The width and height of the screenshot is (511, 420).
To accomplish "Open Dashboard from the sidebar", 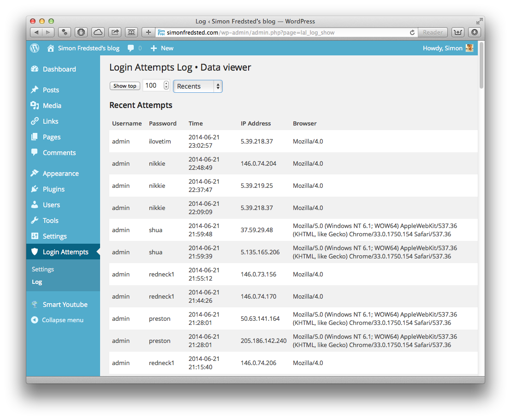I will [x=59, y=69].
